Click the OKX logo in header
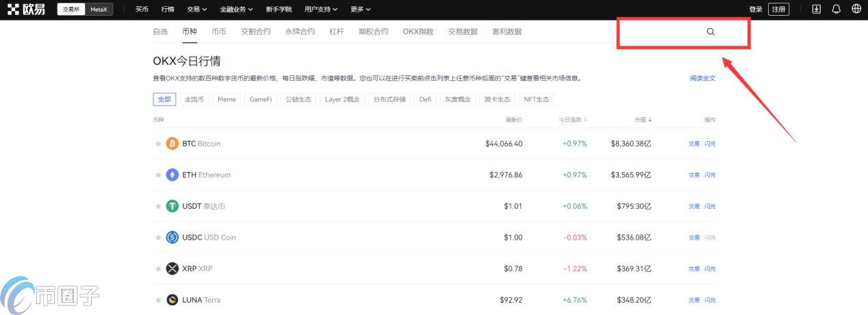This screenshot has height=315, width=868. [27, 9]
